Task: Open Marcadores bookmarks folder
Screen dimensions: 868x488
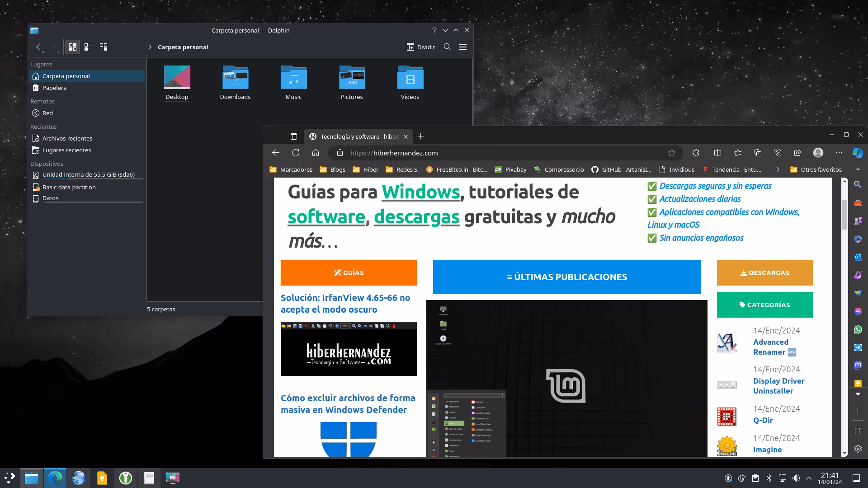Action: [x=291, y=169]
